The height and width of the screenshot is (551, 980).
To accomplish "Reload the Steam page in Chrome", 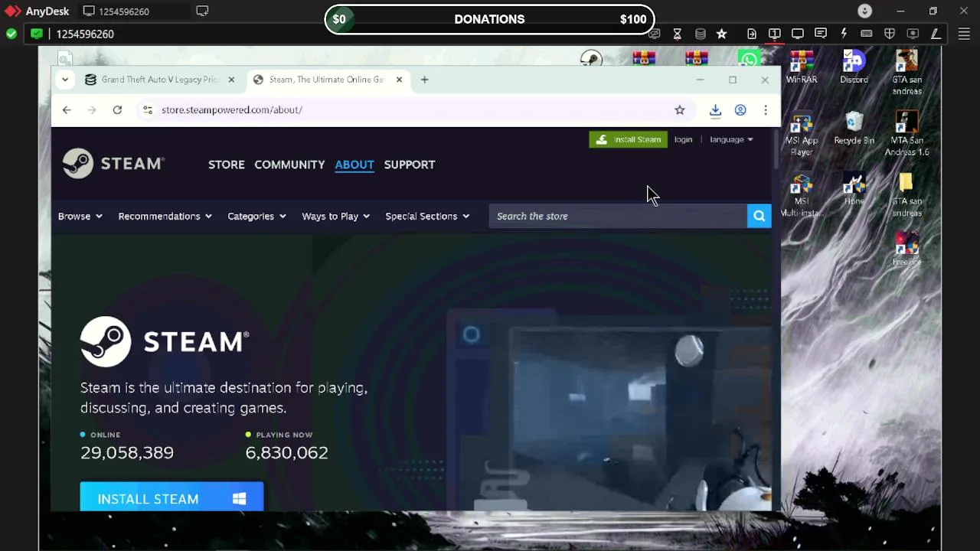I will click(117, 110).
